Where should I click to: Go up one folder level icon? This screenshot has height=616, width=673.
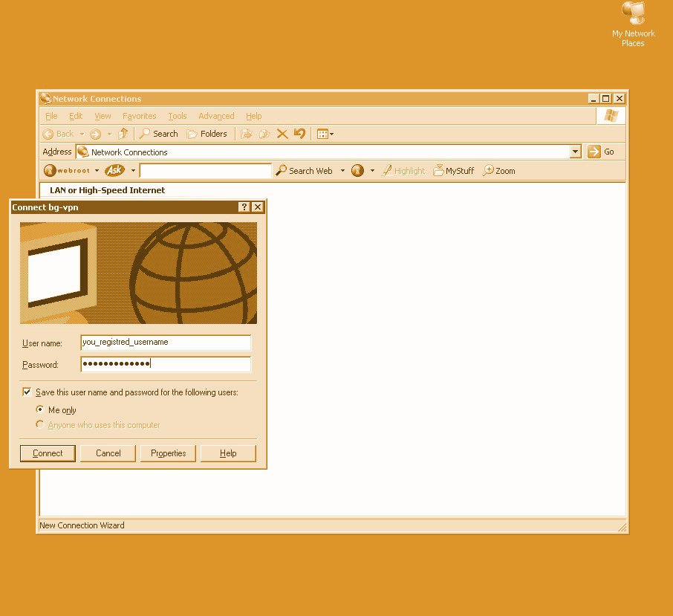123,134
